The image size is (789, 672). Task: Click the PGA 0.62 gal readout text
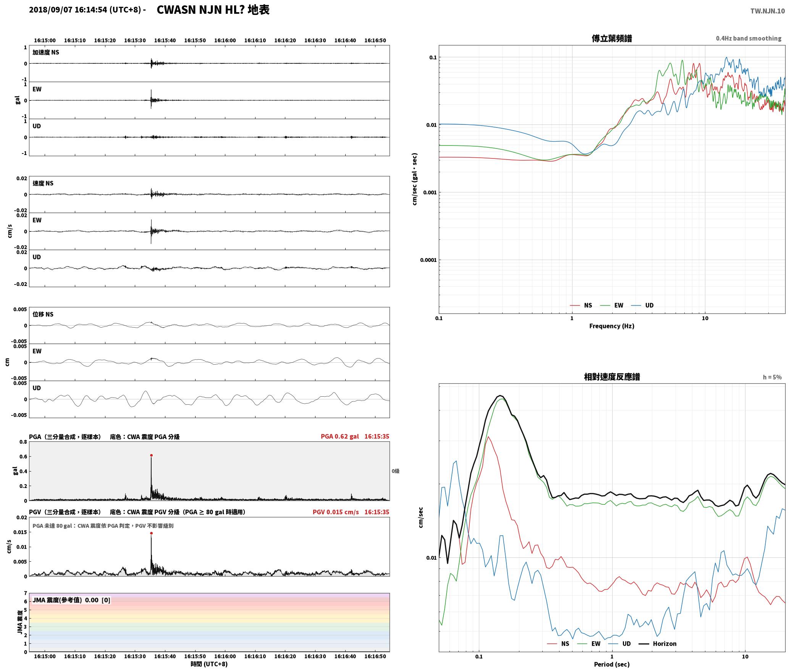340,436
